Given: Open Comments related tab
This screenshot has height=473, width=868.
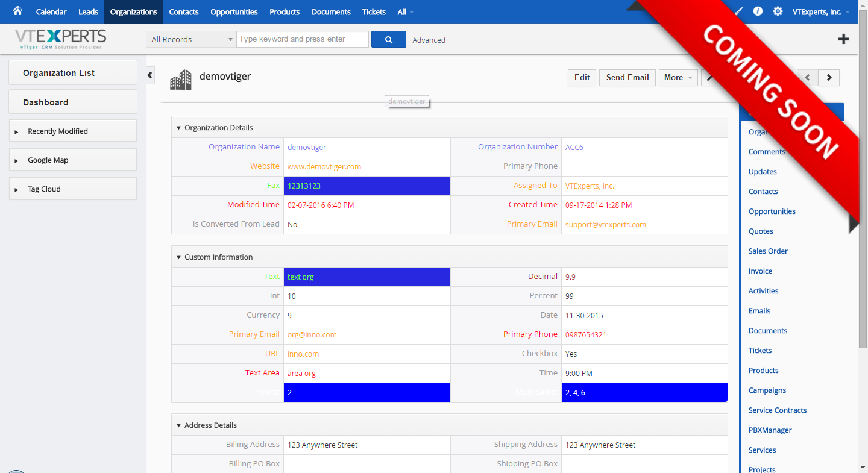Looking at the screenshot, I should 767,152.
